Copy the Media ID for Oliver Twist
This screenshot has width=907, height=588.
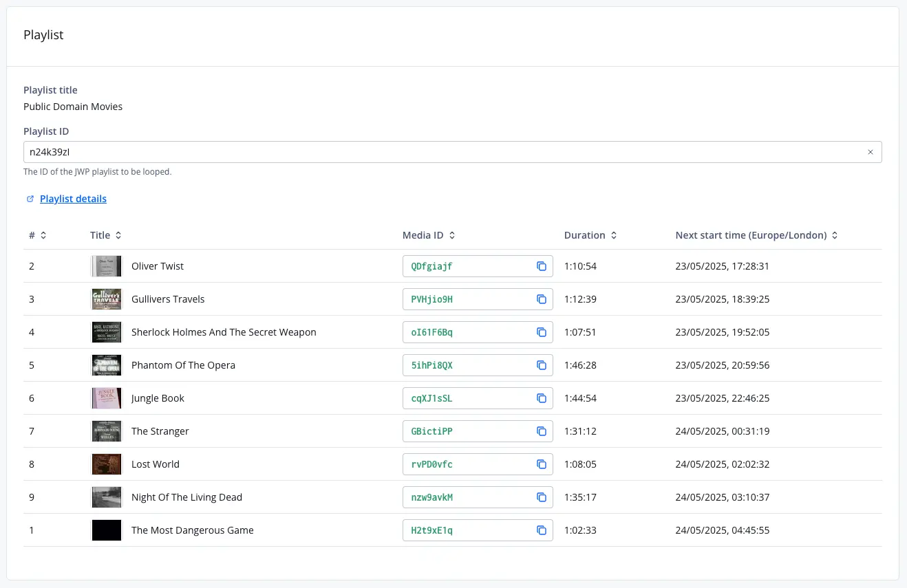point(542,266)
